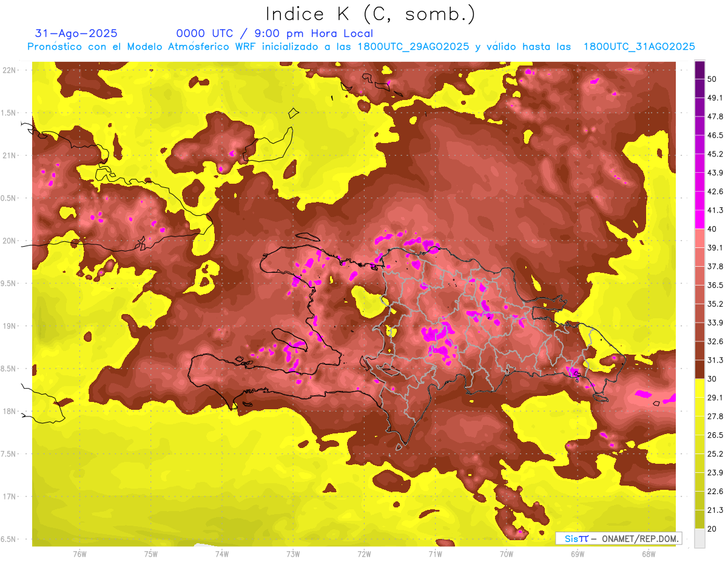Click the colorbar value "31.3"
The width and height of the screenshot is (728, 562).
(x=716, y=360)
